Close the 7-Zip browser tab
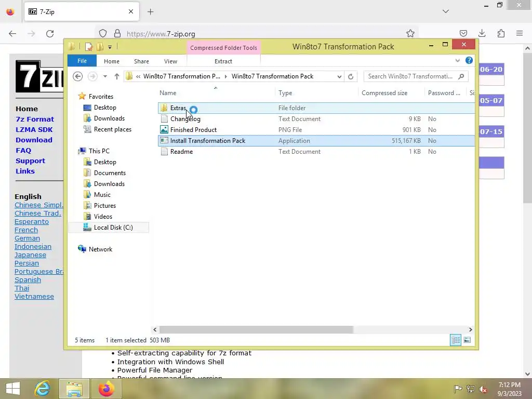The height and width of the screenshot is (399, 532). (131, 11)
